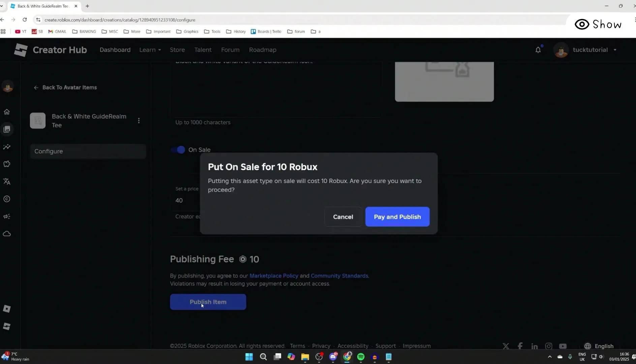Open the Home sidebar icon
The width and height of the screenshot is (636, 364).
click(x=7, y=112)
